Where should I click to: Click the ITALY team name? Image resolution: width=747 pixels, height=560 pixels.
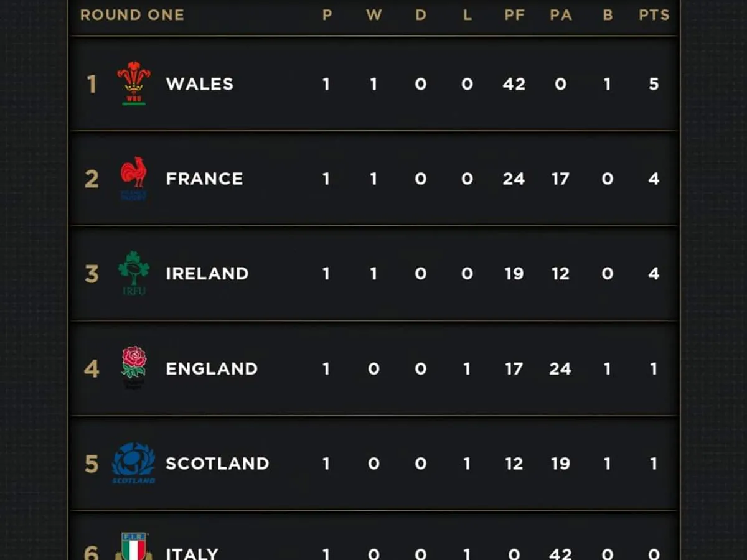coord(192,553)
